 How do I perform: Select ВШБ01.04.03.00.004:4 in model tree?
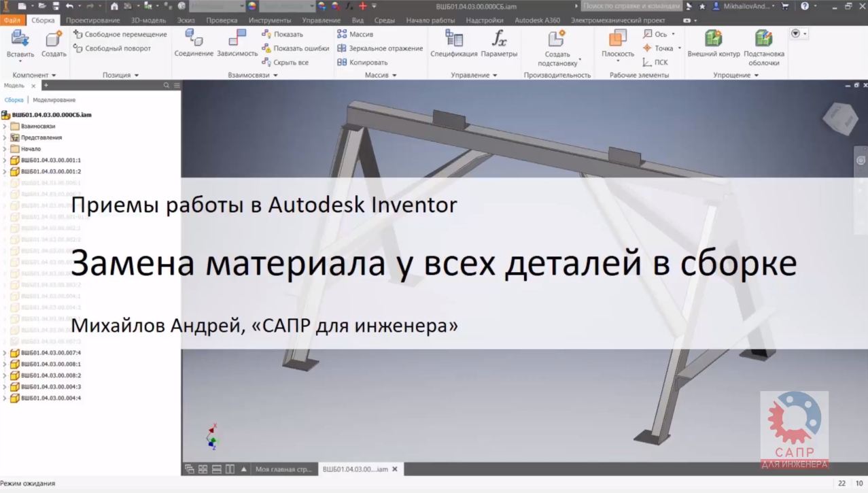(45, 398)
